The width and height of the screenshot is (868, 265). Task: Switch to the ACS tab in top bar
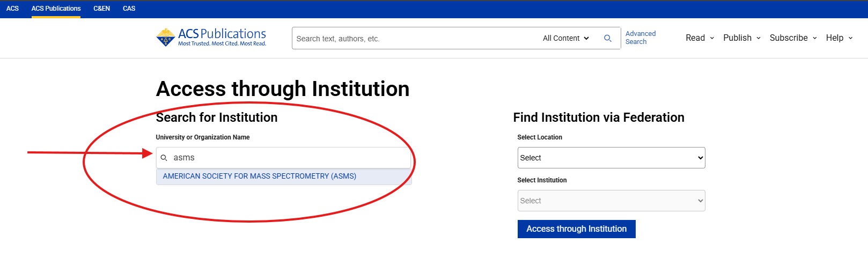point(12,9)
